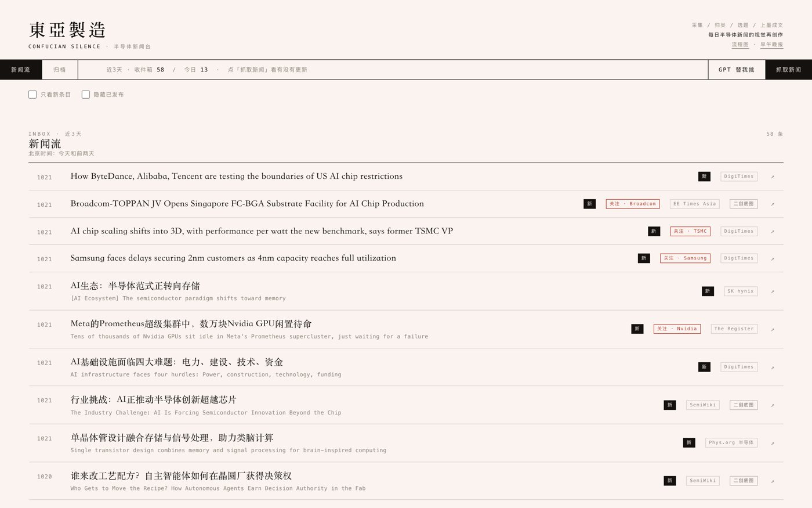Viewport: 812px width, 508px height.
Task: Open arrow link for Meta Prometheus GPU row
Action: pos(773,329)
